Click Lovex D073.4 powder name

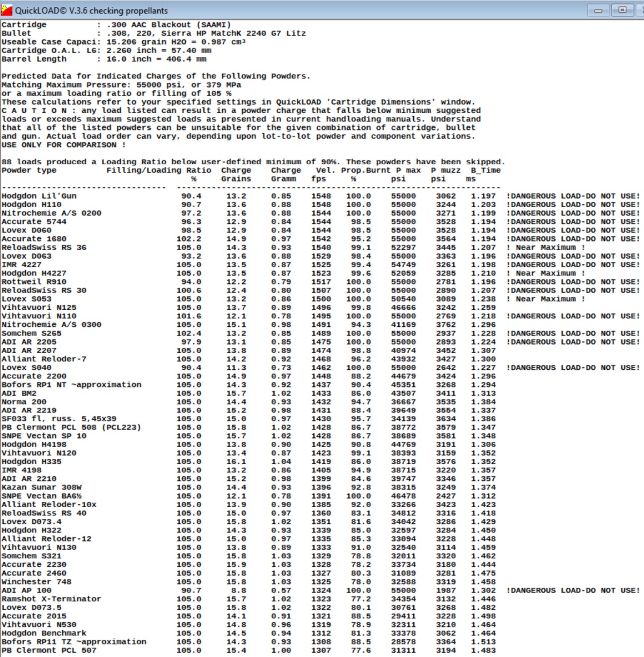click(x=31, y=522)
